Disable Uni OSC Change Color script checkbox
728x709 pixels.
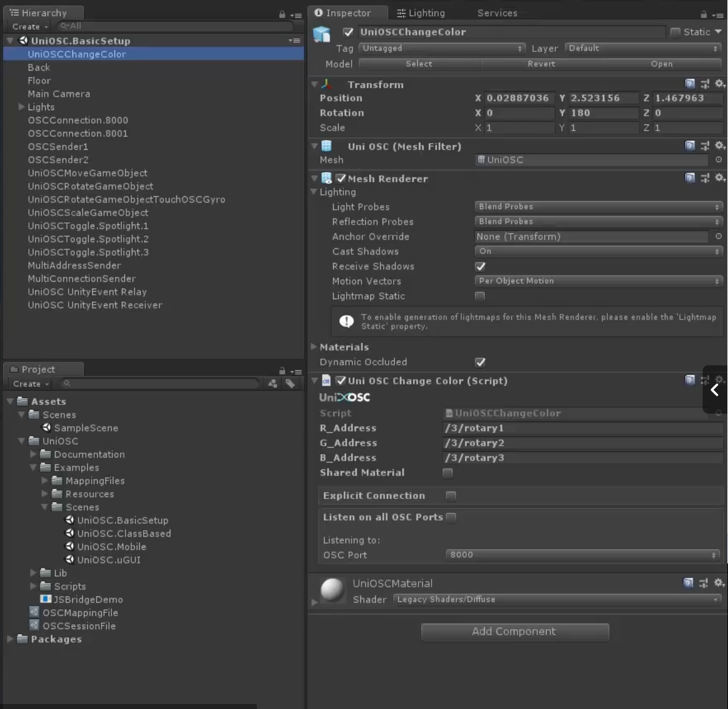pos(340,381)
